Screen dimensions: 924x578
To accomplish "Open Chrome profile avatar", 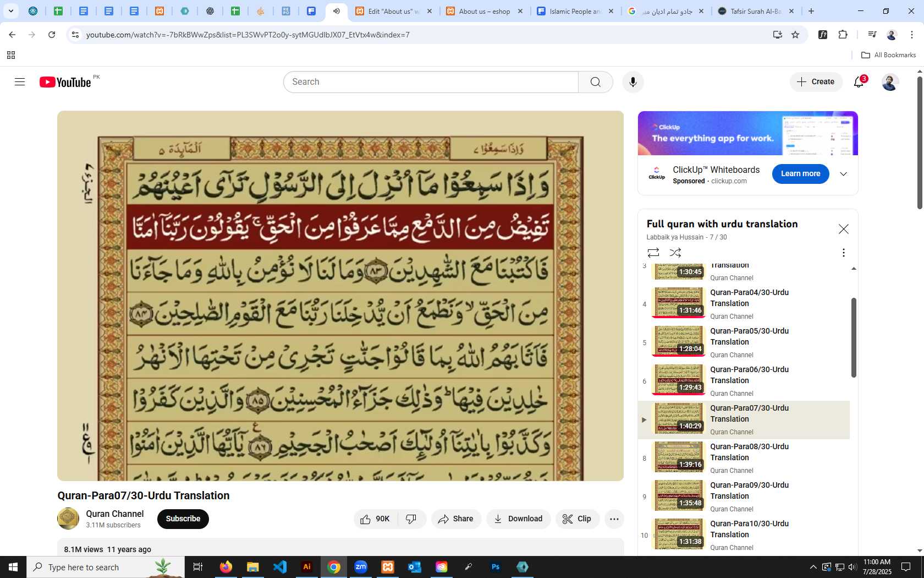I will tap(892, 35).
